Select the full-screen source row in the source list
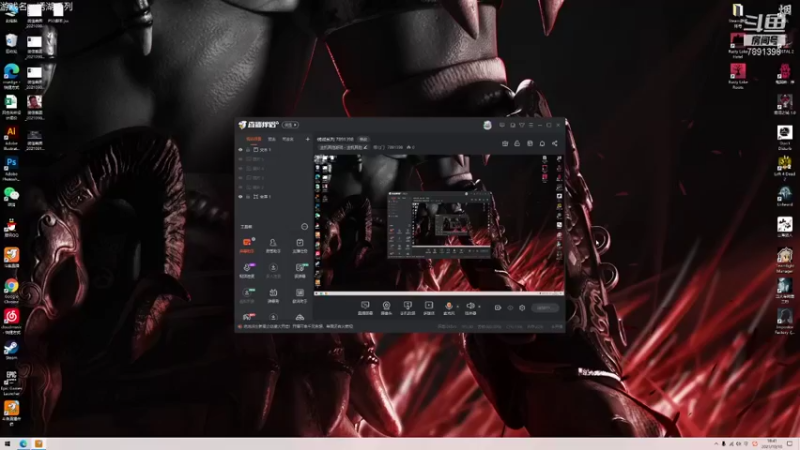Viewport: 800px width, 450px height. [x=274, y=196]
